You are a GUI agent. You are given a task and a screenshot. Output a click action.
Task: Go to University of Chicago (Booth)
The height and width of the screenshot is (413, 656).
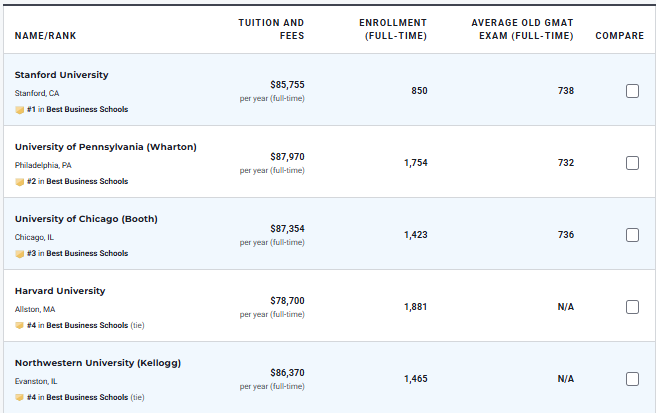[86, 219]
